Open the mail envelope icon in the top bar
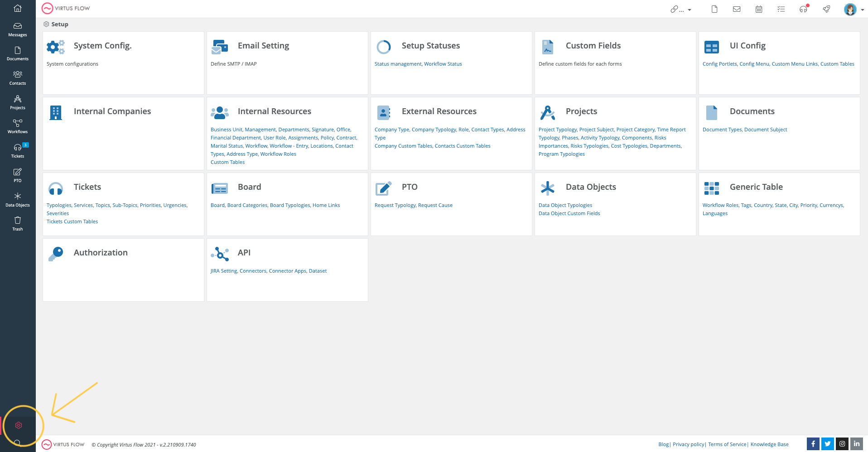The height and width of the screenshot is (452, 868). point(737,9)
